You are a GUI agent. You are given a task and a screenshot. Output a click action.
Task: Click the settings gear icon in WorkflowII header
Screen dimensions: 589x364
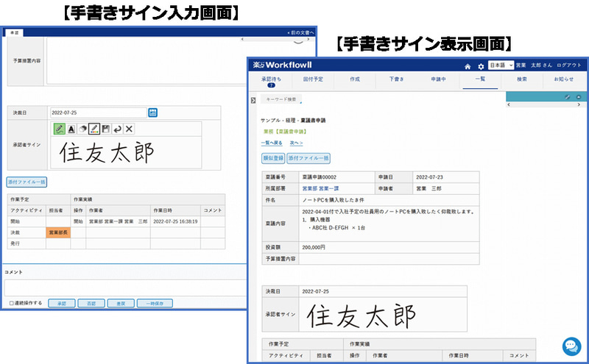click(x=481, y=66)
